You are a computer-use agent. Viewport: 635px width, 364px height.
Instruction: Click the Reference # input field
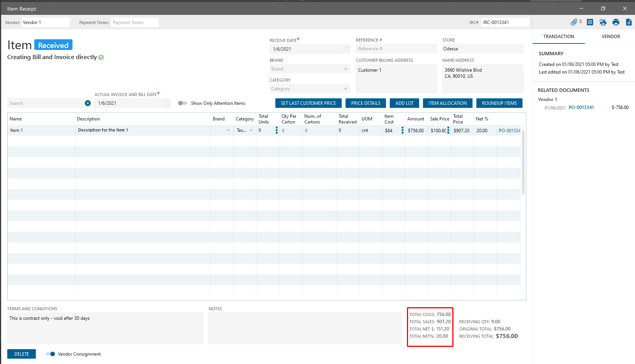click(x=396, y=49)
